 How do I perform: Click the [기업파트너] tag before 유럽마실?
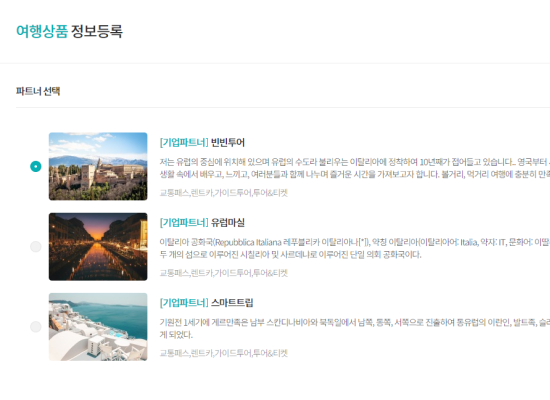(x=184, y=222)
